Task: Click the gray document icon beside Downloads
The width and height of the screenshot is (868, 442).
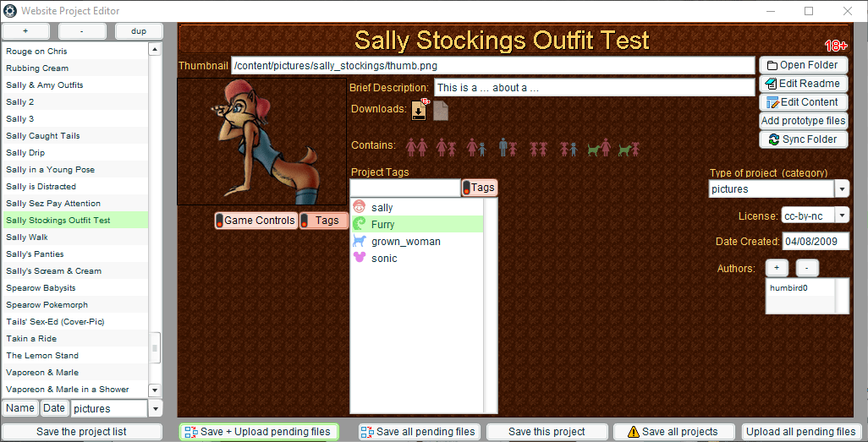Action: (x=441, y=111)
